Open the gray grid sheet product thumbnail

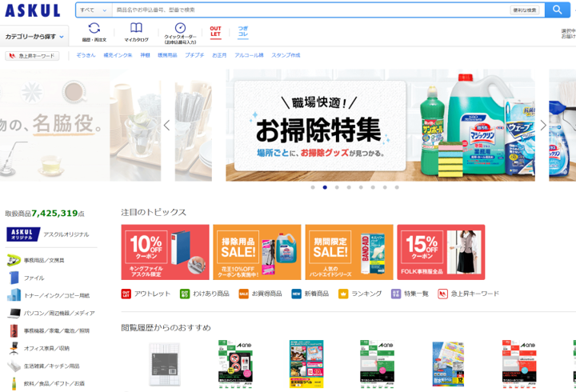click(x=165, y=364)
